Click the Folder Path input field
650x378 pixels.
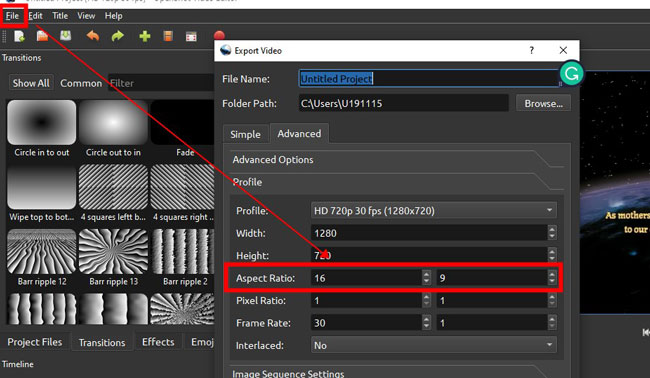403,103
